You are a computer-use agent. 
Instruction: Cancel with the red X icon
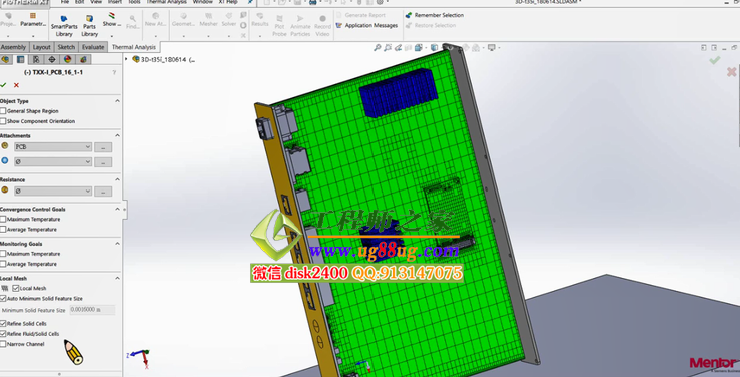(17, 85)
